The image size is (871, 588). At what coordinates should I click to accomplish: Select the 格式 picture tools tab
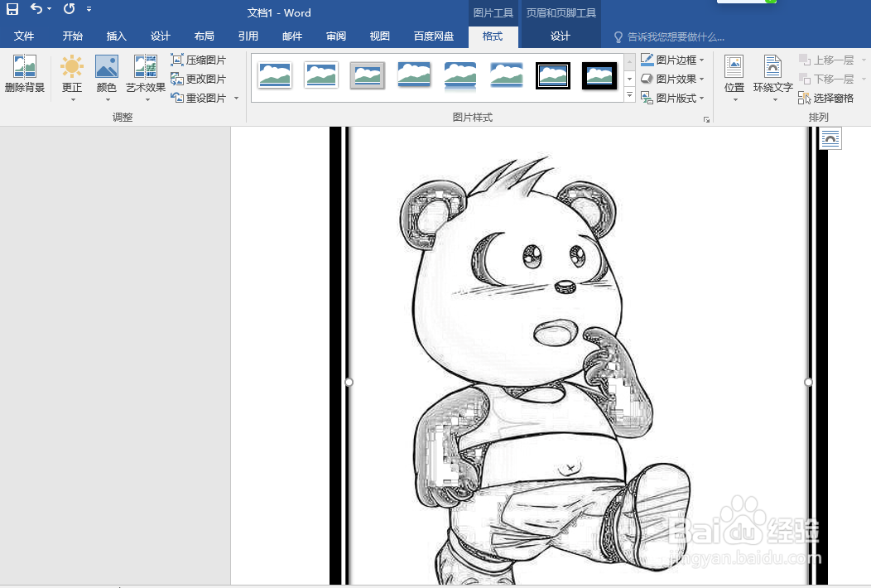click(493, 36)
